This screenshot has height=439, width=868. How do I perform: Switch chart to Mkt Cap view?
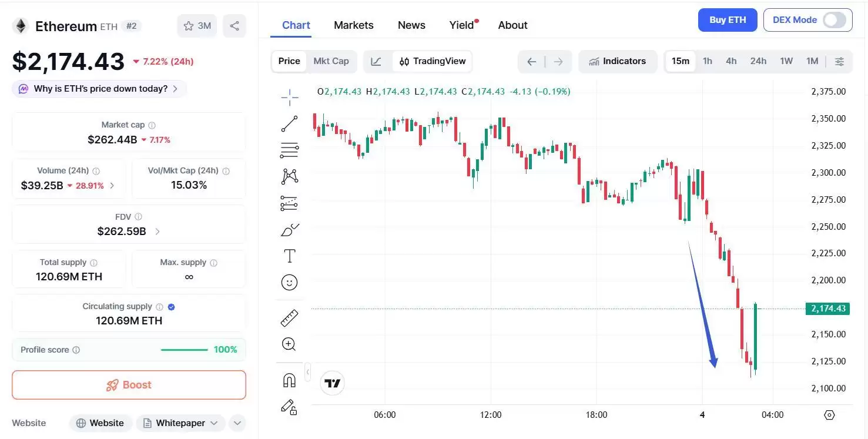tap(331, 61)
